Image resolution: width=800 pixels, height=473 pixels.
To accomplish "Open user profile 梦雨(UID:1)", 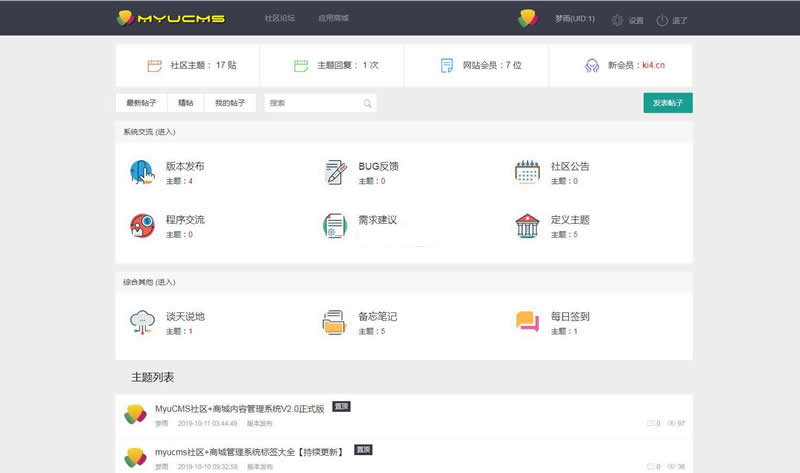I will 575,19.
